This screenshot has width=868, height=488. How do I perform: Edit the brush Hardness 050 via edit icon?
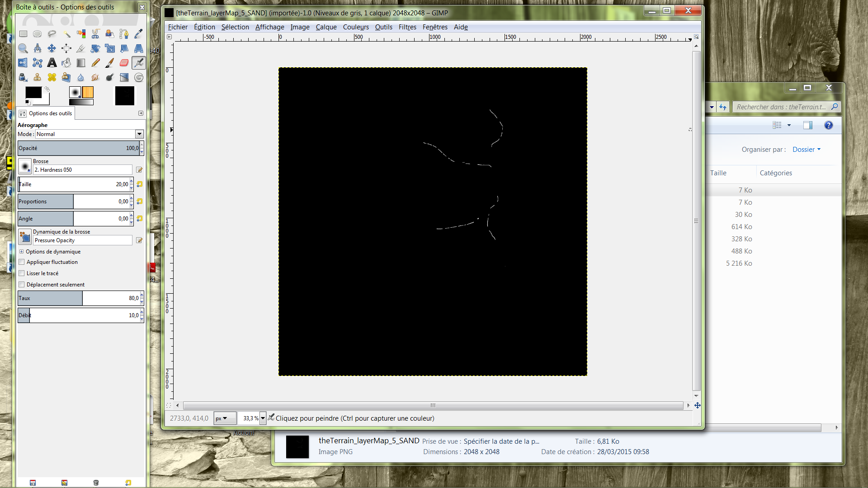click(139, 170)
